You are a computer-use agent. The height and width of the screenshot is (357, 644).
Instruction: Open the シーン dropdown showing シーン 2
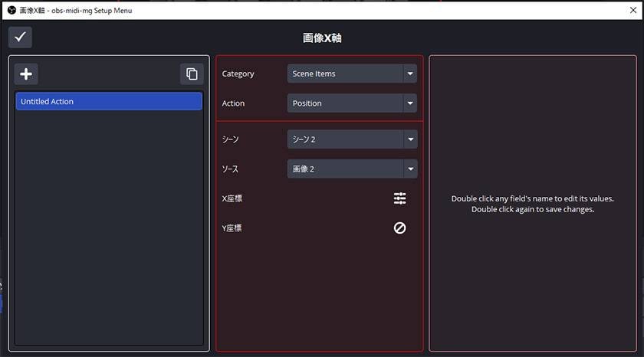pos(352,139)
